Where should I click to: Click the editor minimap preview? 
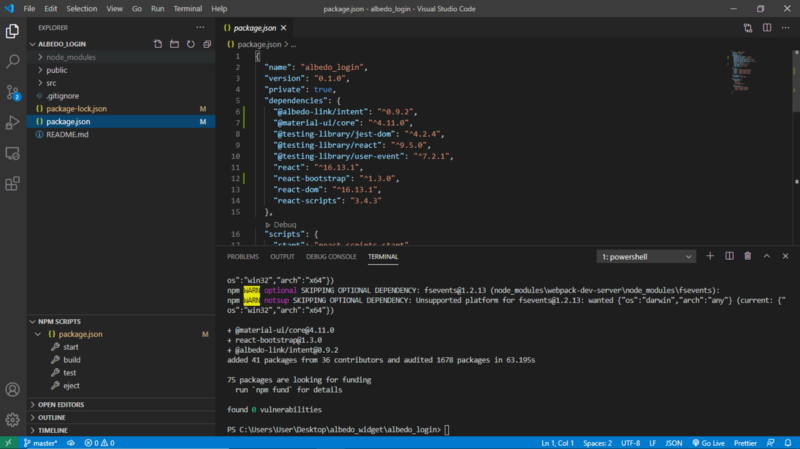pyautogui.click(x=744, y=71)
